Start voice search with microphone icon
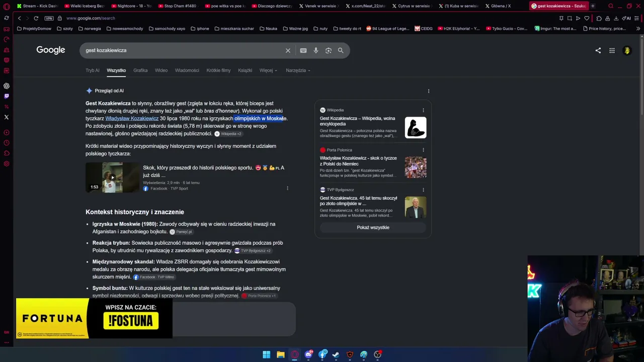Image resolution: width=644 pixels, height=362 pixels. (315, 50)
